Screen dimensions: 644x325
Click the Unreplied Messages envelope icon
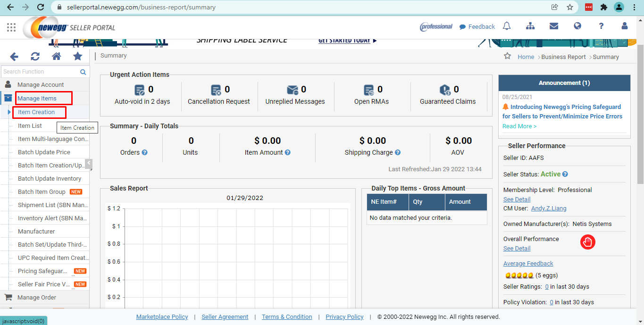(x=293, y=90)
